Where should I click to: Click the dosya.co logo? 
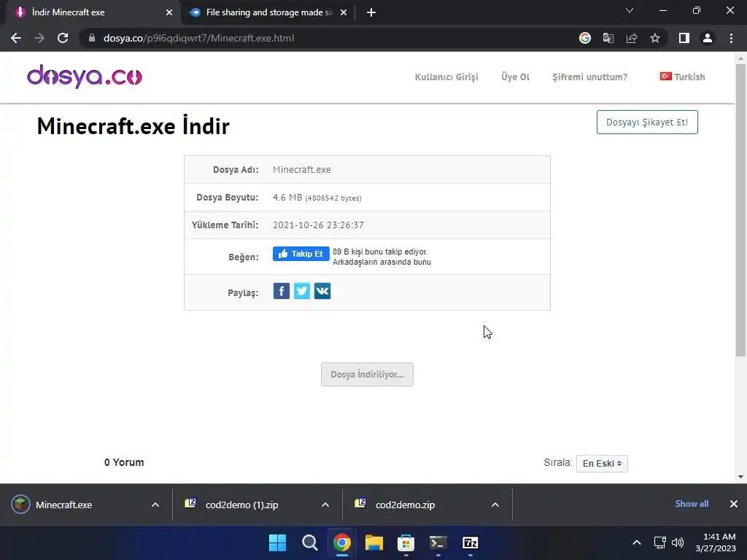coord(85,77)
